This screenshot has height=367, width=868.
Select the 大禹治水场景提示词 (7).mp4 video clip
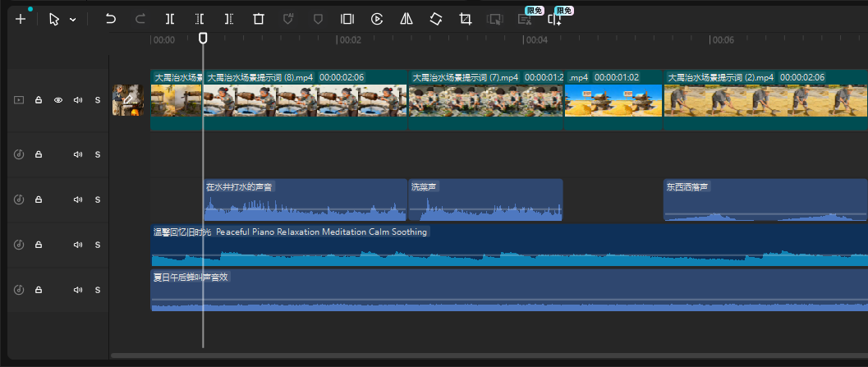(x=485, y=100)
